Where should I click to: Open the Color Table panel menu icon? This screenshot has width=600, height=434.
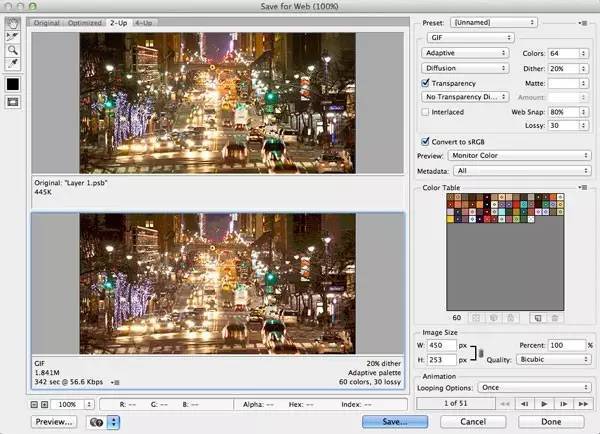584,187
